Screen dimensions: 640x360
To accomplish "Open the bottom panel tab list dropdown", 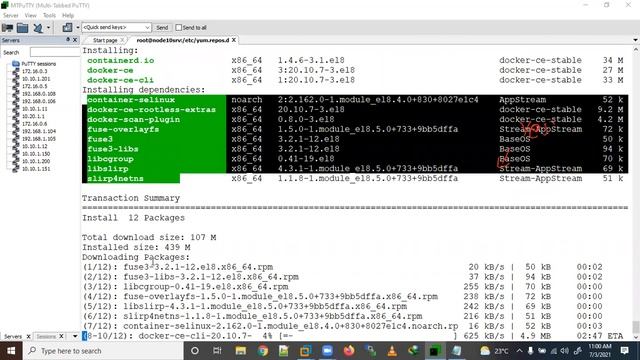I will [75, 336].
